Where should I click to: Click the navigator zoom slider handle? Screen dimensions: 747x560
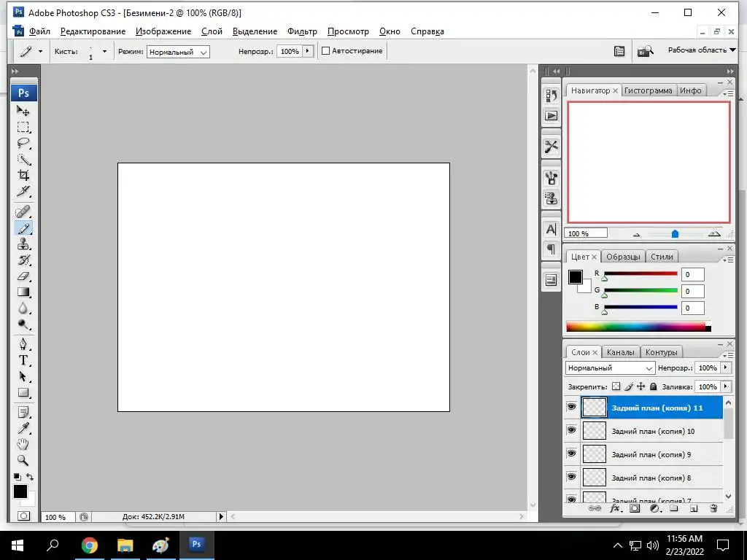pos(675,234)
